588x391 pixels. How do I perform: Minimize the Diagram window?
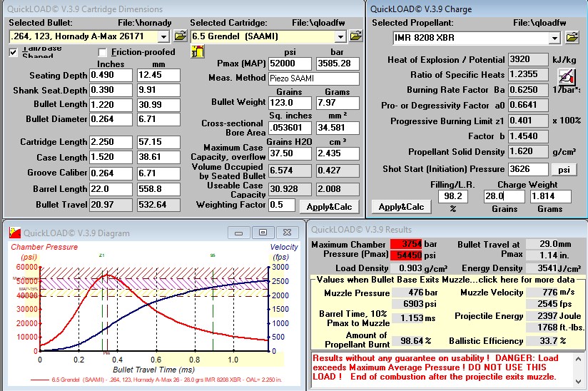tap(238, 233)
